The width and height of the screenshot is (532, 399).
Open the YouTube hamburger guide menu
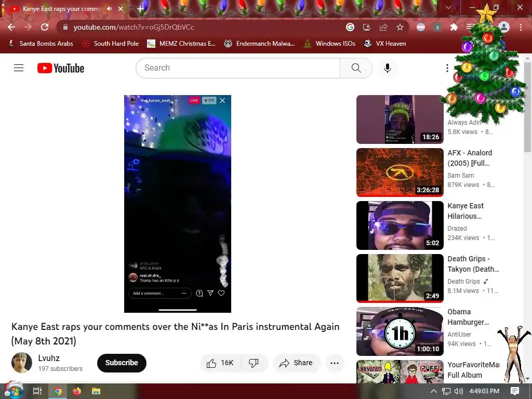coord(19,68)
